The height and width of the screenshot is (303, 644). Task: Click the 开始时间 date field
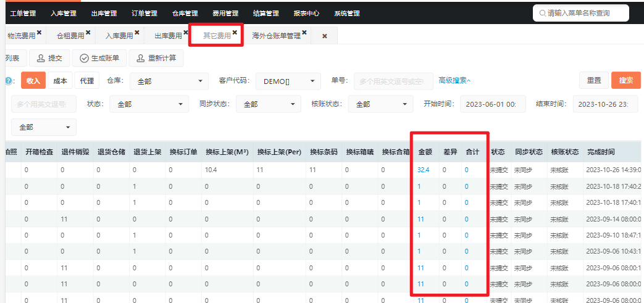tap(493, 104)
